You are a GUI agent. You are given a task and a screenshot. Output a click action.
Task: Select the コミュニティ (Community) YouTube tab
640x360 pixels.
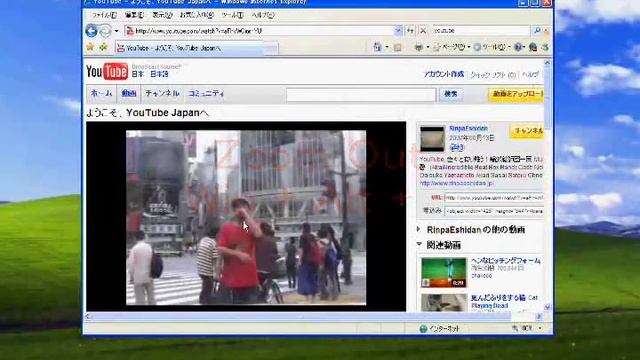pos(206,93)
